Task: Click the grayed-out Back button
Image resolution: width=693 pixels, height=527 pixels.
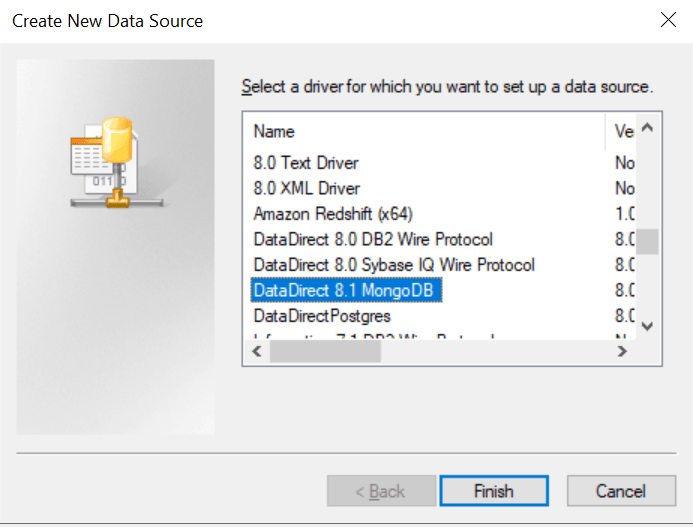Action: tap(381, 491)
